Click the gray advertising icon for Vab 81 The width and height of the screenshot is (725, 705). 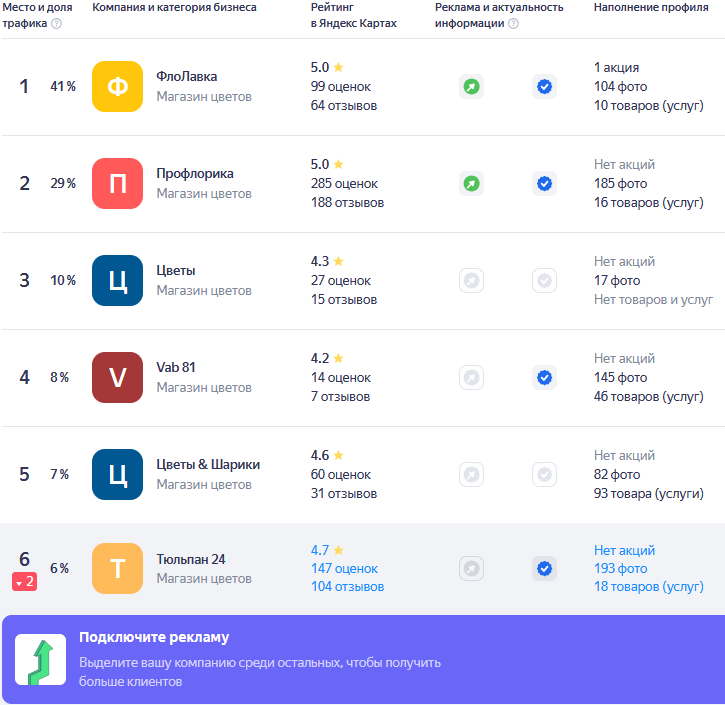click(471, 378)
